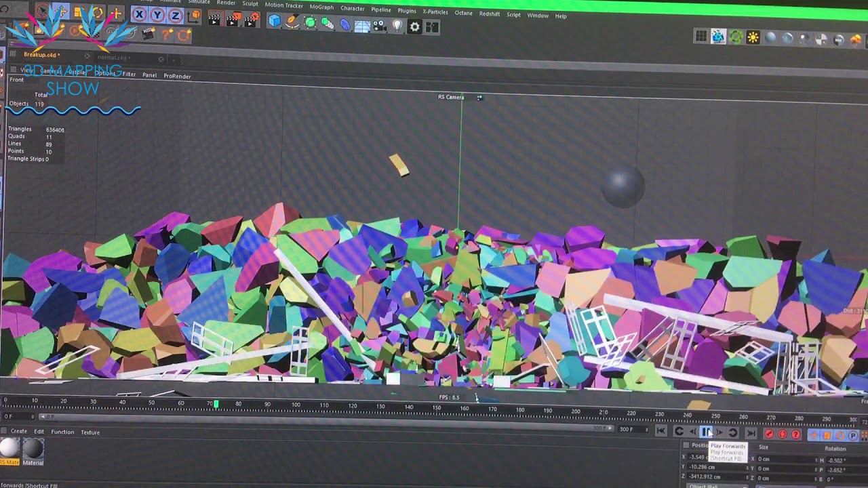Select the Rotate tool icon

[97, 12]
